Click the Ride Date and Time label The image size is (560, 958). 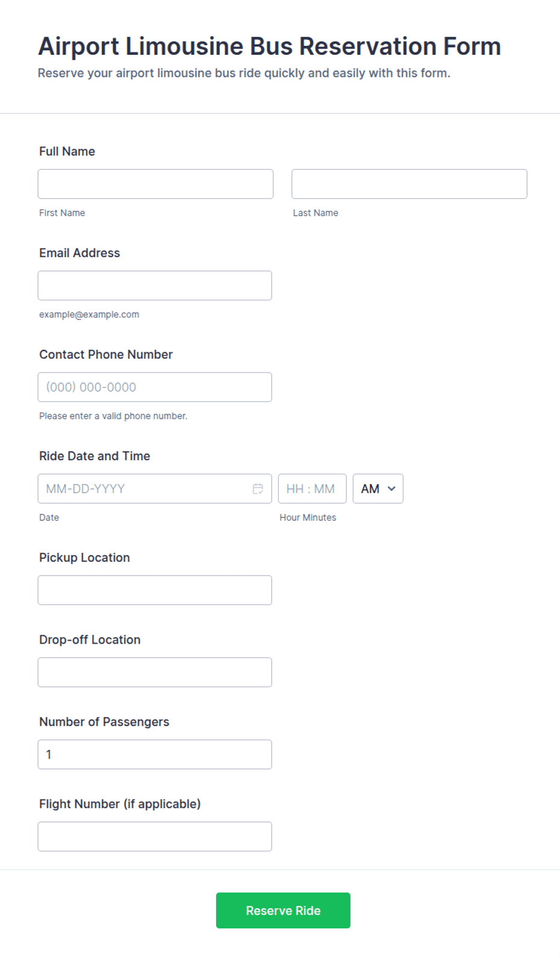click(x=95, y=456)
